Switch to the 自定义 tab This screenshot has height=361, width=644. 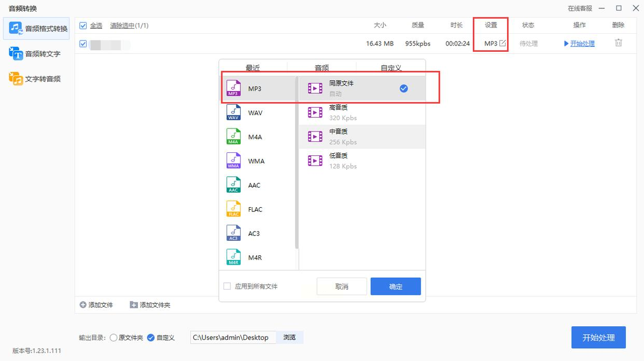point(391,68)
